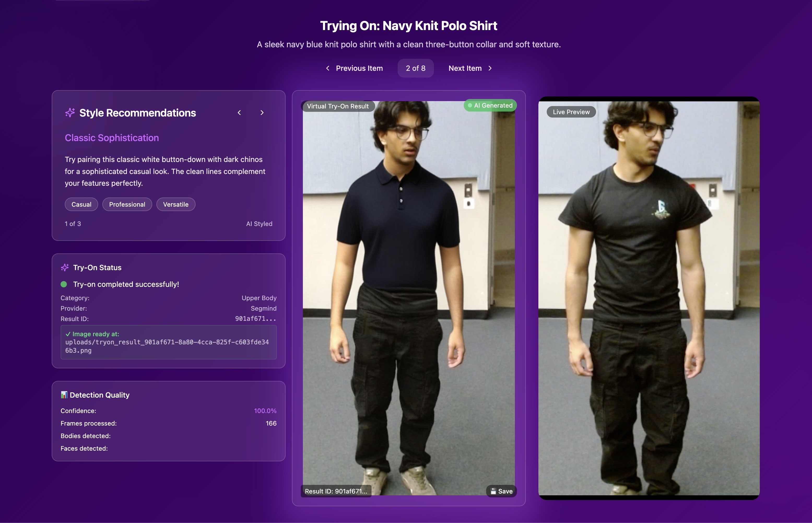Click the Virtual Try-On Result label
Image resolution: width=812 pixels, height=523 pixels.
(338, 106)
